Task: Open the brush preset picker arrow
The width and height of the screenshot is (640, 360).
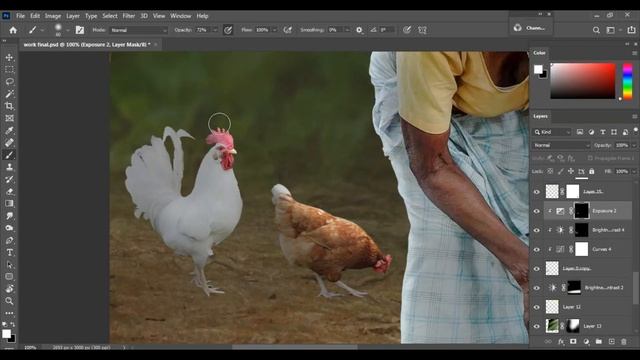Action: (x=67, y=30)
